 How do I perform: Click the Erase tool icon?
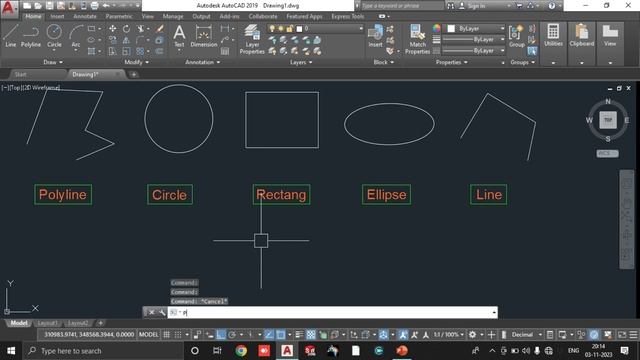(x=160, y=29)
